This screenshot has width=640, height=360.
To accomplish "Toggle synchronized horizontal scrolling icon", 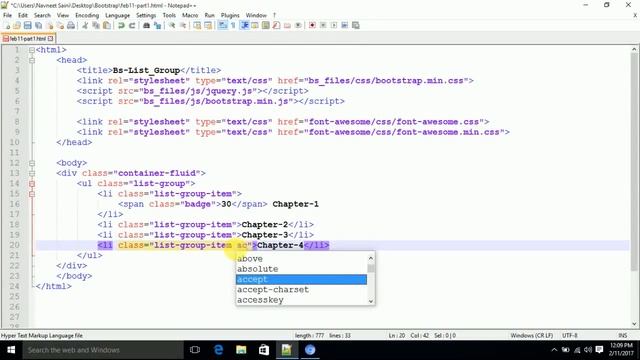I will tap(208, 25).
